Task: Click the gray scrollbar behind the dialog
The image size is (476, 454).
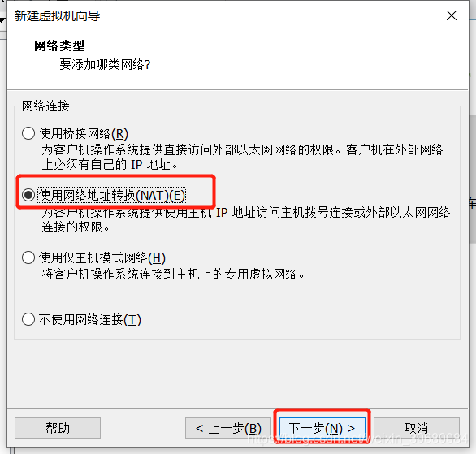Action: (473, 179)
